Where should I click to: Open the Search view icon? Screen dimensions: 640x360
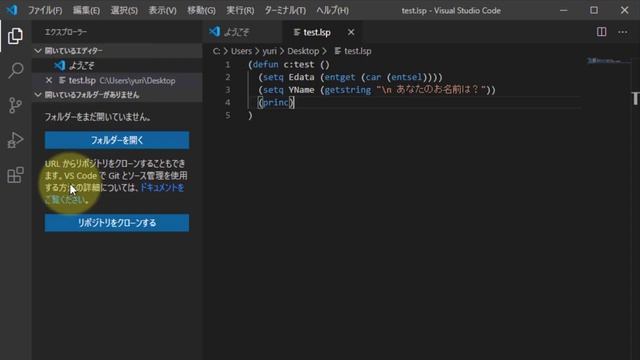click(16, 70)
